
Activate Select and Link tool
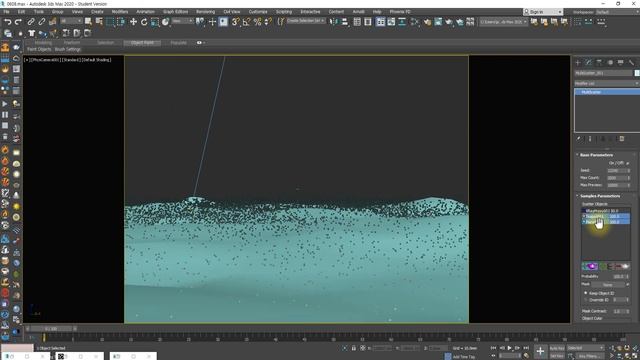31,22
